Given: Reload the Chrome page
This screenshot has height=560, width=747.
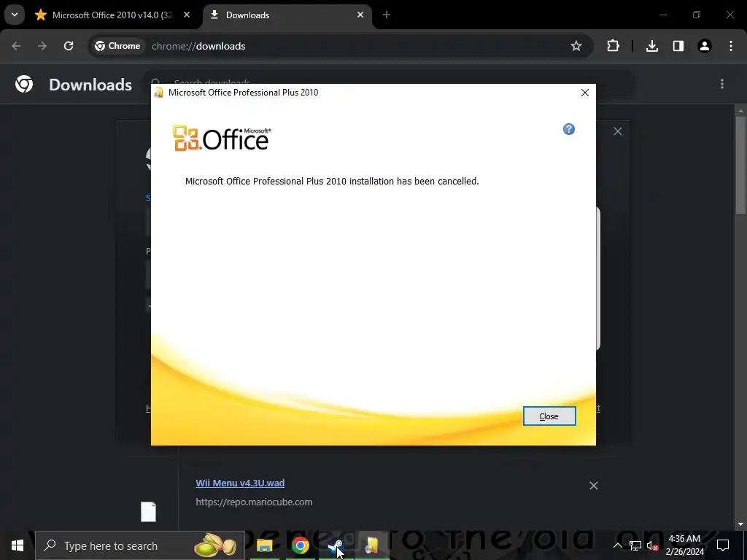Looking at the screenshot, I should (x=69, y=46).
